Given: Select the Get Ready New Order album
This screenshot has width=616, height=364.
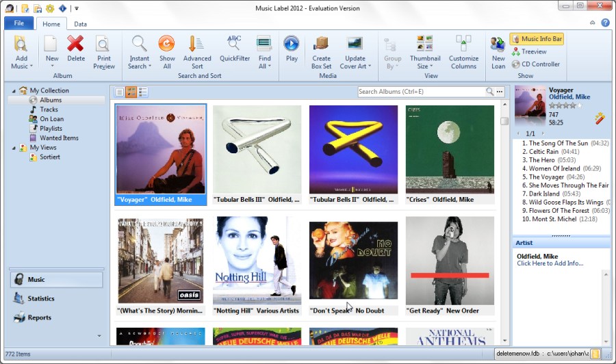Looking at the screenshot, I should pos(450,266).
